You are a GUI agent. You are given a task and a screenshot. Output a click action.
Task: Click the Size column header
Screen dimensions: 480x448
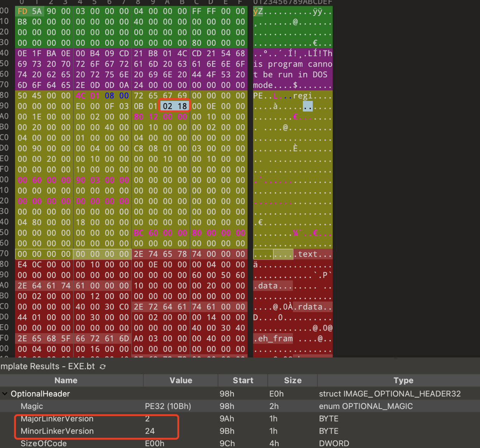click(x=293, y=380)
